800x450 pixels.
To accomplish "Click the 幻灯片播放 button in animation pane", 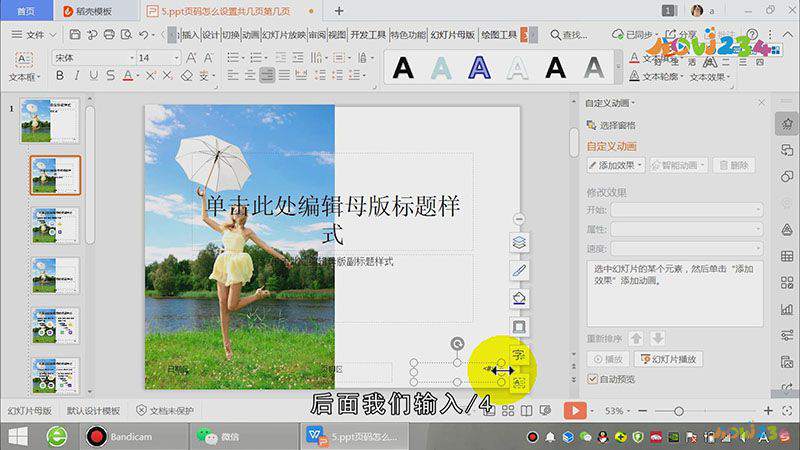I will click(668, 359).
